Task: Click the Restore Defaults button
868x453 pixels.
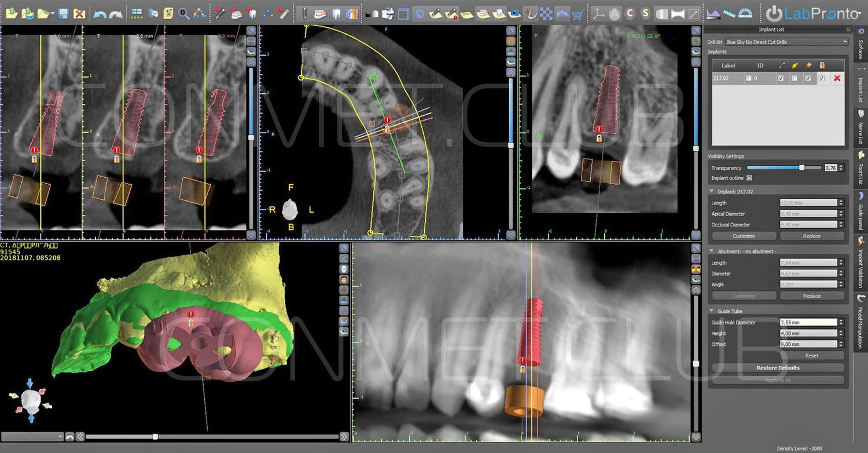Action: coord(778,368)
